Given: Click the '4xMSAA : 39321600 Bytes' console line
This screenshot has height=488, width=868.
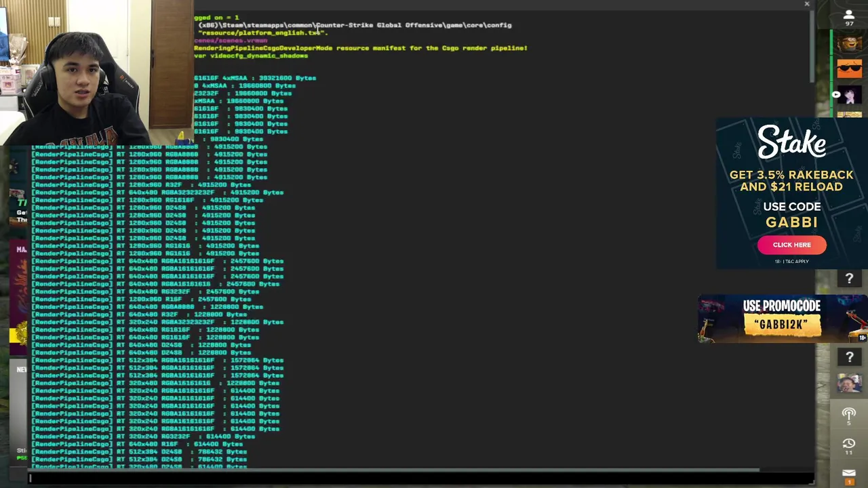Looking at the screenshot, I should tap(255, 78).
